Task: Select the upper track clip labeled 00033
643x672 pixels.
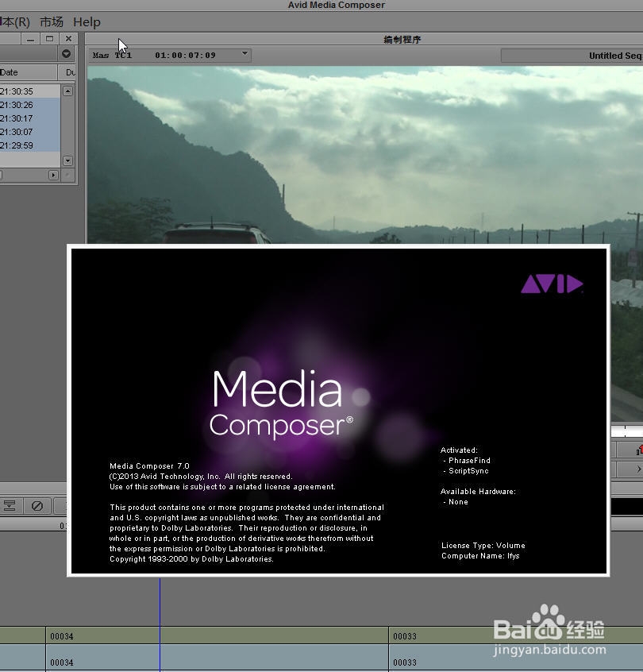Action: tap(515, 636)
